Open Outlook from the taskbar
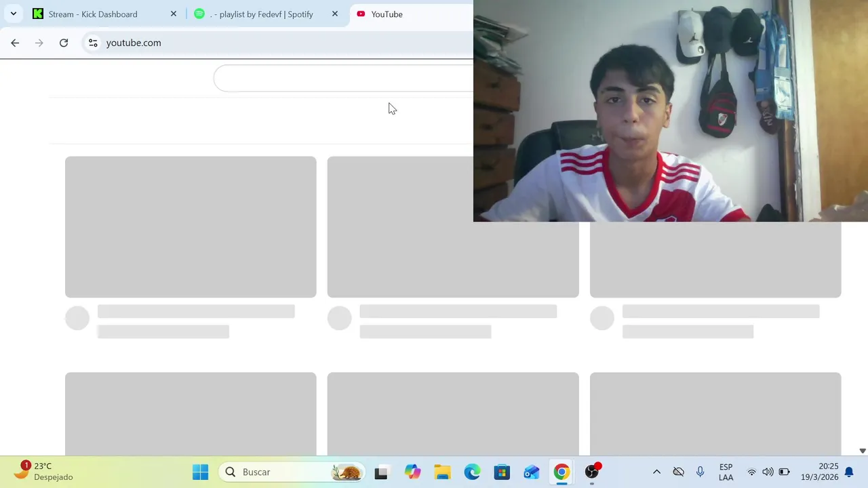This screenshot has width=868, height=488. (532, 472)
